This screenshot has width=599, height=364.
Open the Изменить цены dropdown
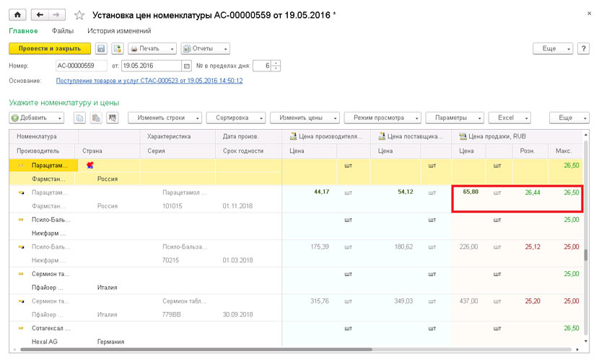point(305,117)
